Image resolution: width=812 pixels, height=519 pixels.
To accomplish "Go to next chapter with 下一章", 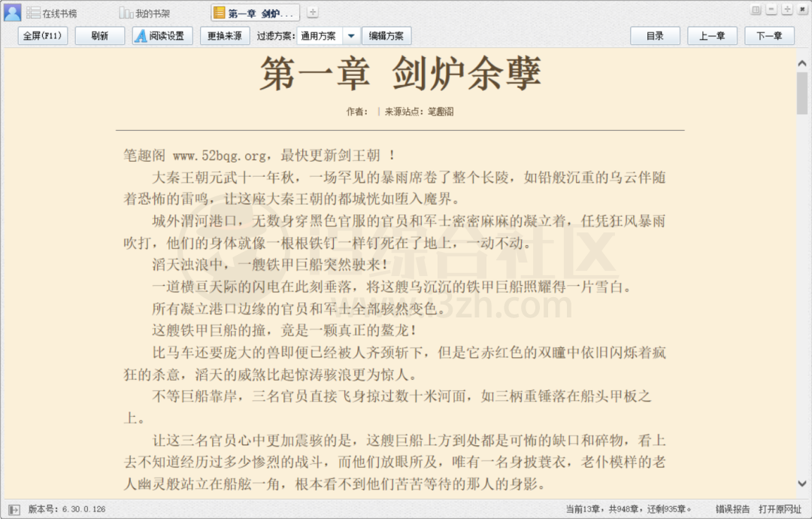I will (x=769, y=36).
